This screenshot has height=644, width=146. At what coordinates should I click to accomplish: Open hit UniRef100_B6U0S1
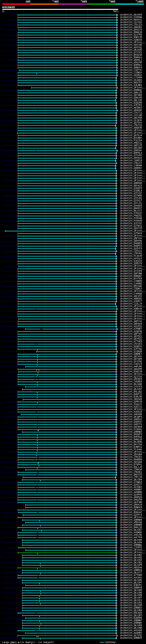point(131,20)
